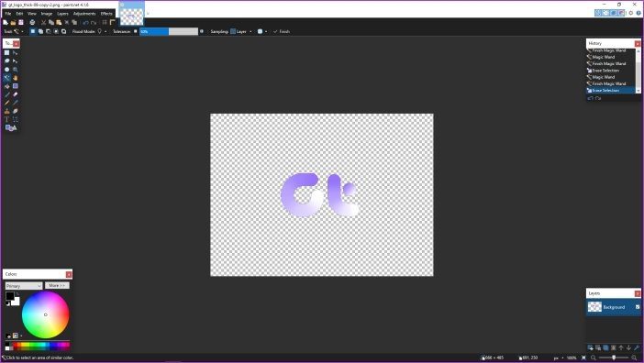Open the Layers menu
The width and height of the screenshot is (644, 363).
[x=62, y=14]
